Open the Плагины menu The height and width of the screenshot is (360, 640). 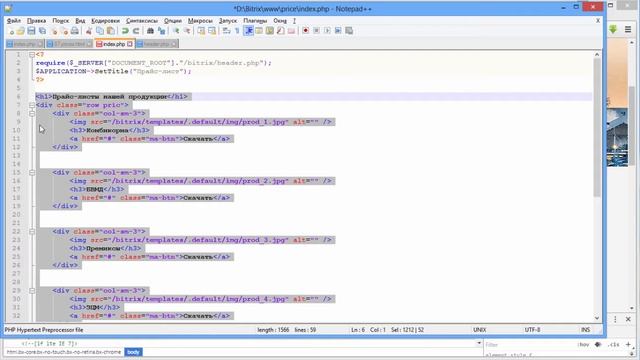click(x=255, y=20)
